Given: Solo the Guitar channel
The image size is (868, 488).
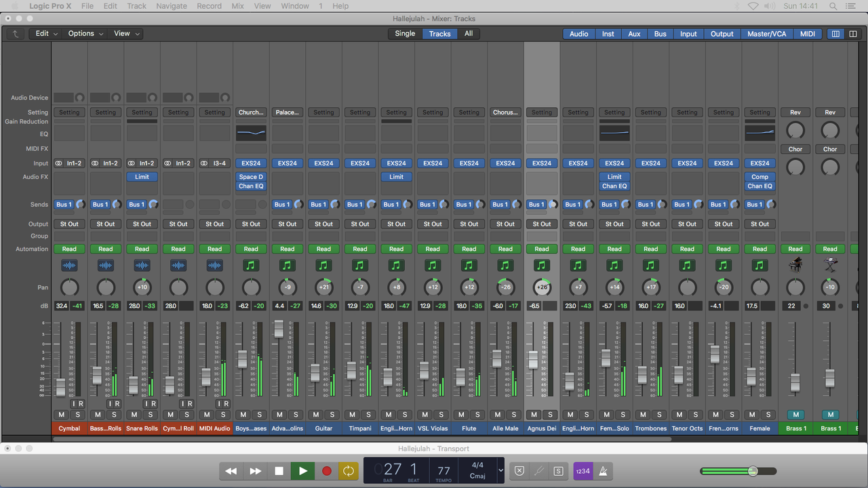Looking at the screenshot, I should pos(332,415).
